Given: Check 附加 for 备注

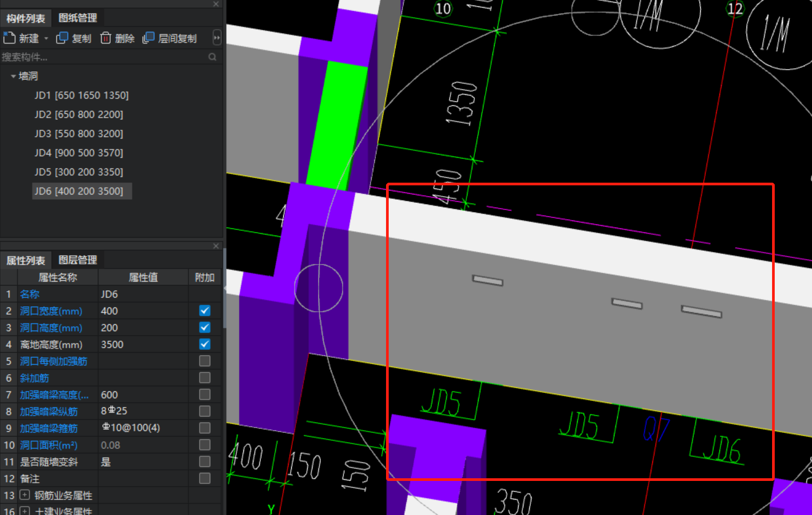Looking at the screenshot, I should point(204,478).
